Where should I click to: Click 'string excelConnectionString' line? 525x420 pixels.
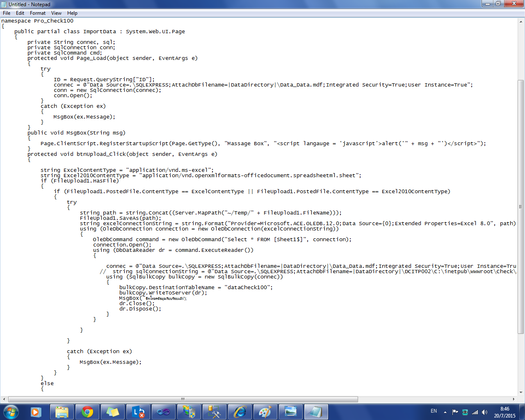[298, 224]
